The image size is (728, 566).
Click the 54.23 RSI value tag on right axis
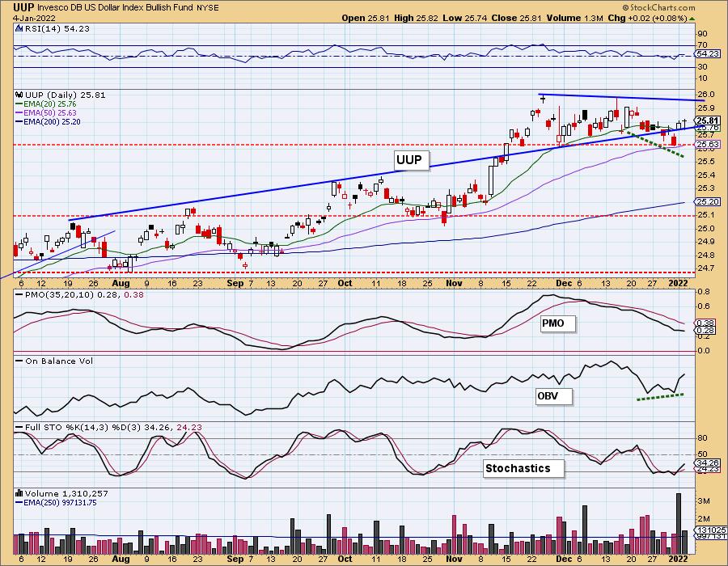pos(707,54)
